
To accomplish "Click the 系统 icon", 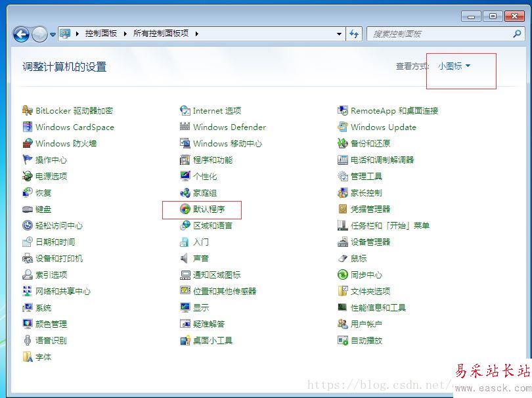I will point(27,307).
